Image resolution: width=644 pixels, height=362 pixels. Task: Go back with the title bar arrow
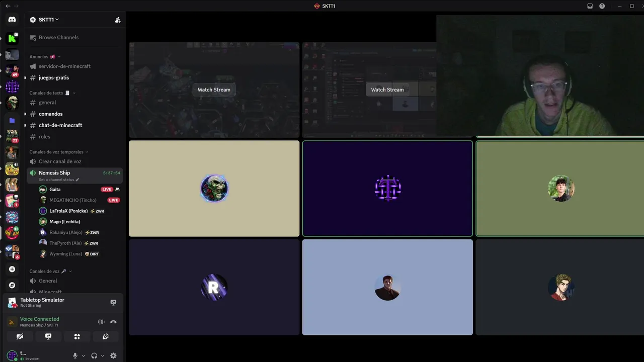click(8, 6)
